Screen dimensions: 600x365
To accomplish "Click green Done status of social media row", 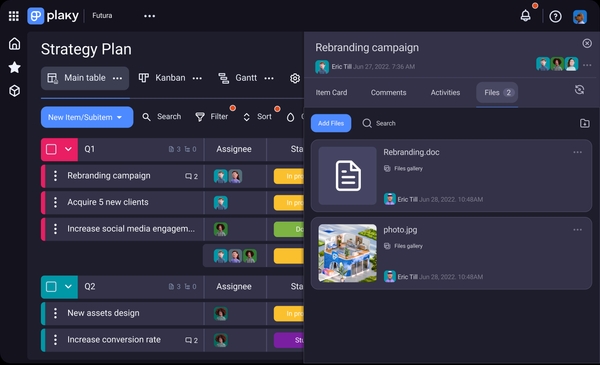I will pyautogui.click(x=289, y=229).
